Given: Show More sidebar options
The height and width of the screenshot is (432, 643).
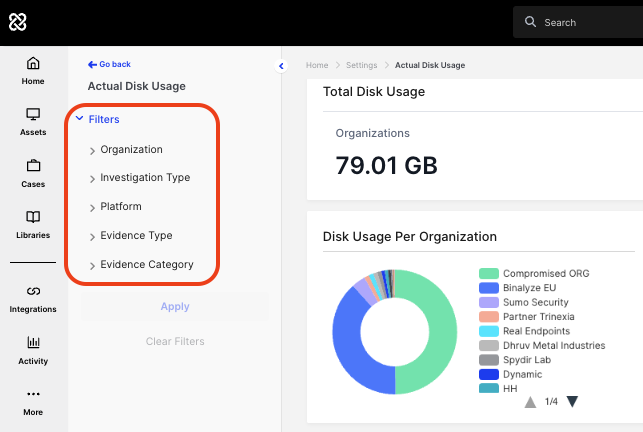Looking at the screenshot, I should pyautogui.click(x=33, y=402).
